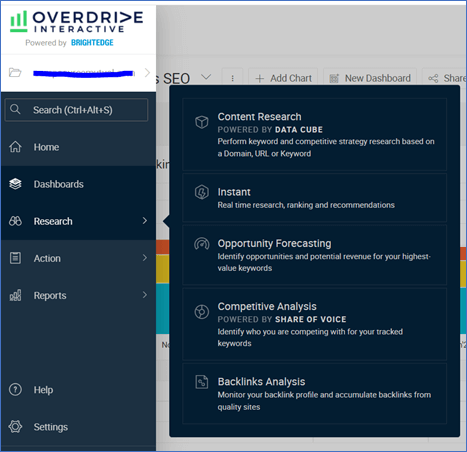Expand the Reports submenu chevron

[x=144, y=295]
